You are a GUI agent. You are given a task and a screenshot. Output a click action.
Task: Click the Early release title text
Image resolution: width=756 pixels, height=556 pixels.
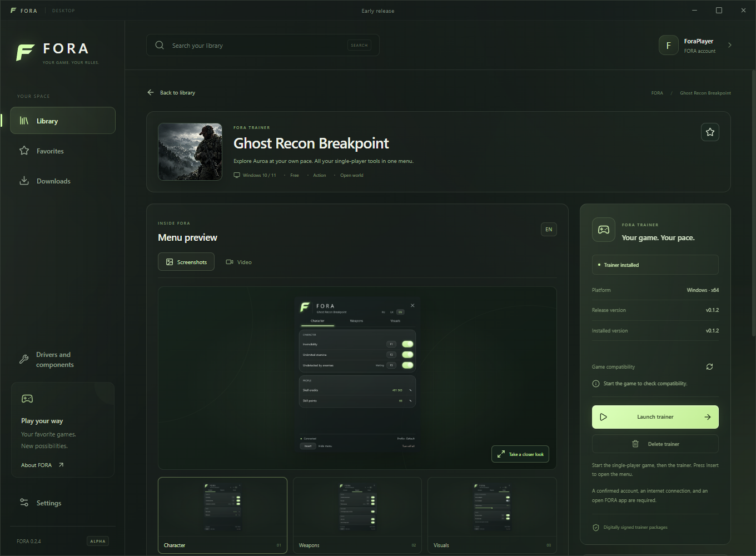pos(378,11)
